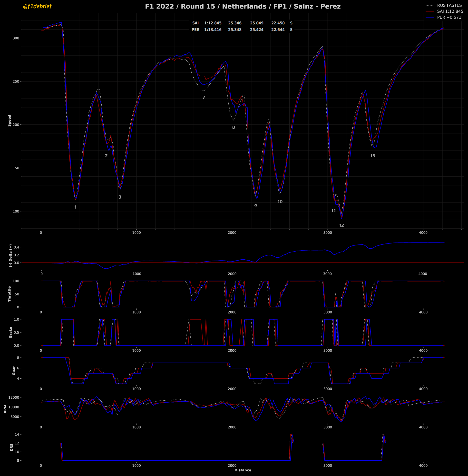
Task: Click SAI 1:12.845 legend entry
Action: point(450,11)
